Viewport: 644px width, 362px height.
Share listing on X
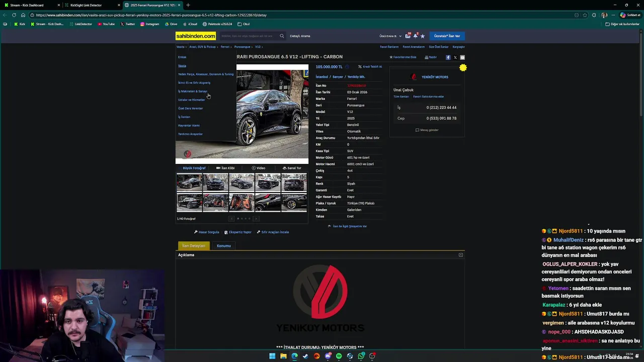455,57
